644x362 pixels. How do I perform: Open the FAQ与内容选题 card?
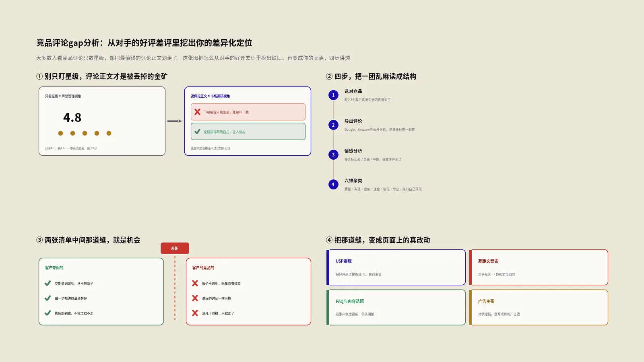[x=396, y=307]
